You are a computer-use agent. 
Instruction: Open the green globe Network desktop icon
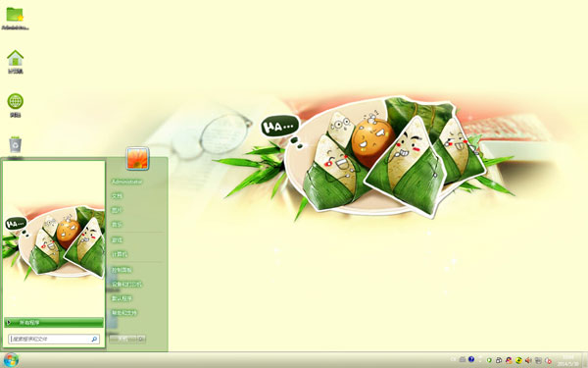(x=15, y=105)
